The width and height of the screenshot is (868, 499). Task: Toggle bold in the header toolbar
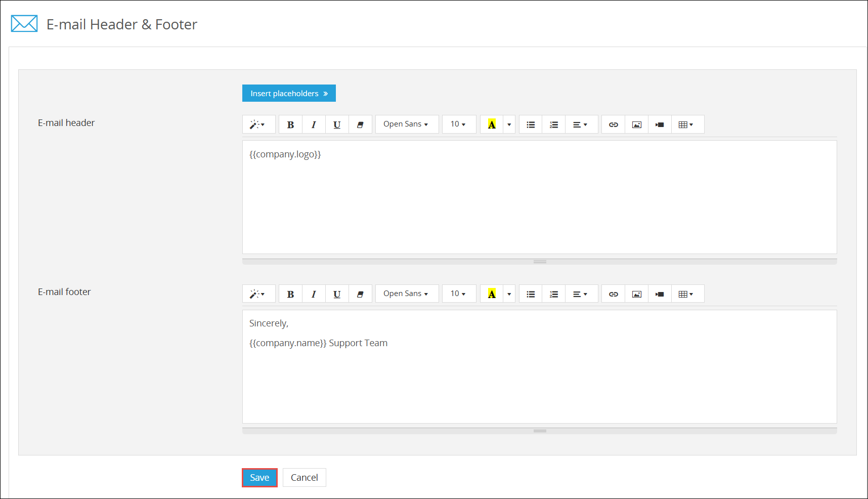(x=290, y=124)
